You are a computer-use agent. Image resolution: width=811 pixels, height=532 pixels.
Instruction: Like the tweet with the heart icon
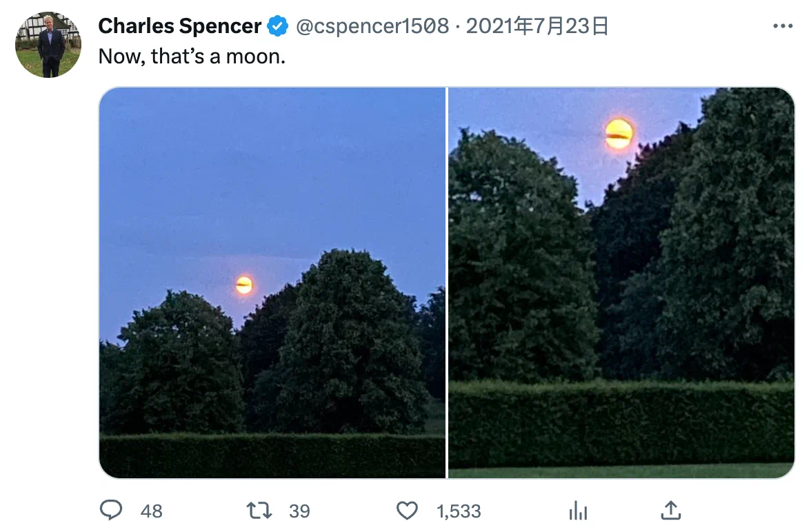point(407,511)
